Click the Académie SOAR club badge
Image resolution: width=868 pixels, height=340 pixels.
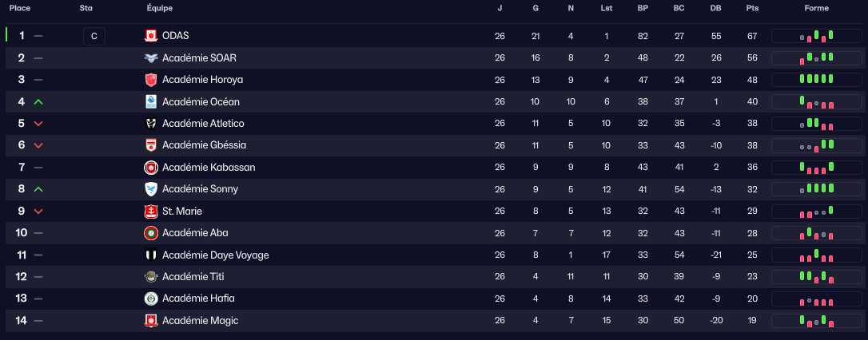point(150,58)
